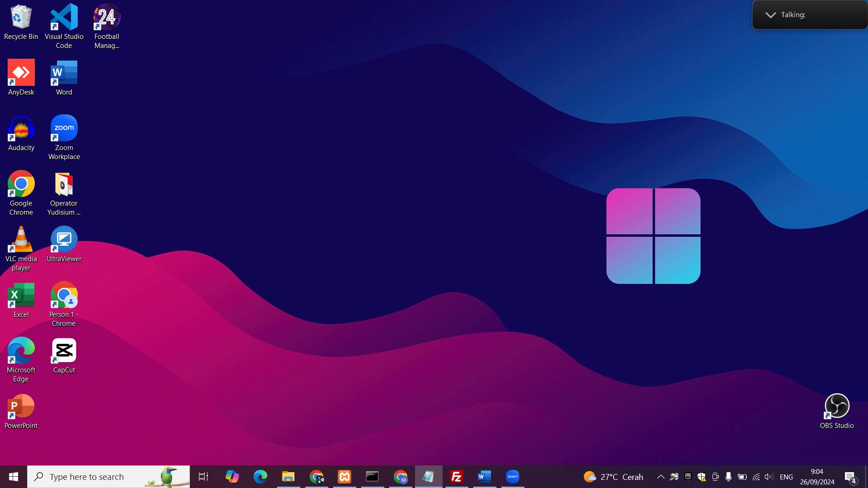This screenshot has width=868, height=488.
Task: Toggle the microphone tray icon
Action: (728, 477)
